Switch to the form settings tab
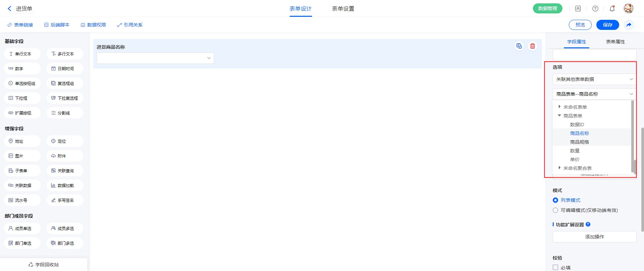 [x=343, y=9]
